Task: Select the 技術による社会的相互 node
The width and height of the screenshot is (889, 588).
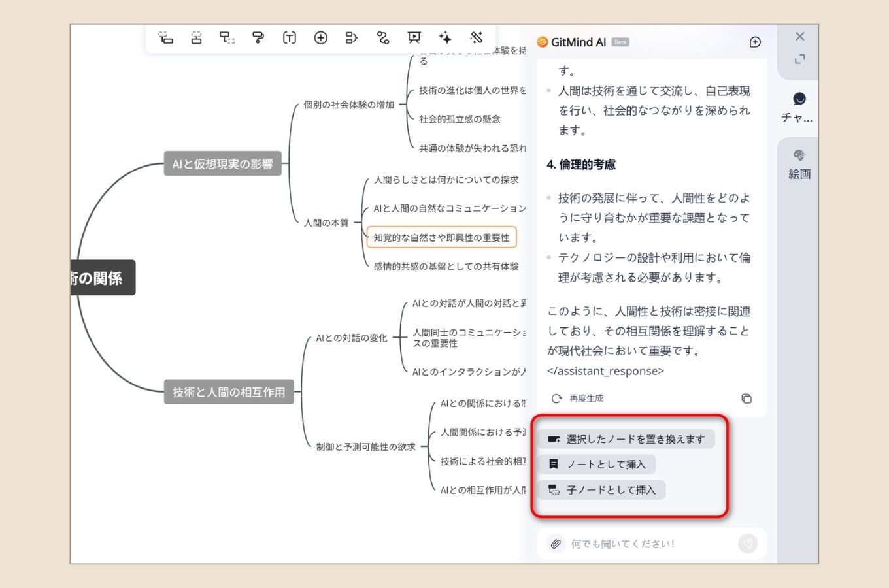Action: coord(482,461)
